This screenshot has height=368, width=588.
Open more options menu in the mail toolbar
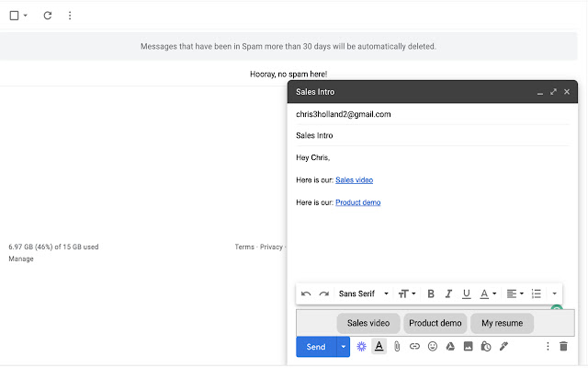point(71,16)
